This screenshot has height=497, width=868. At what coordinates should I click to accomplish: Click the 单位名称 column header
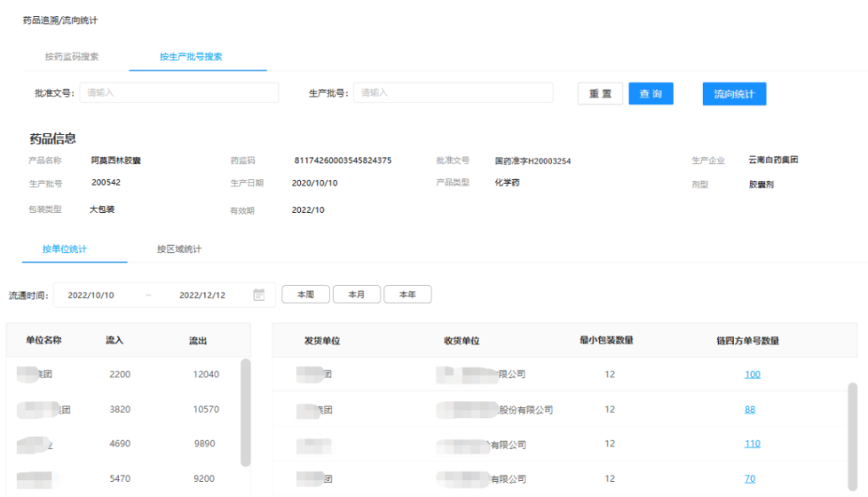[x=44, y=340]
